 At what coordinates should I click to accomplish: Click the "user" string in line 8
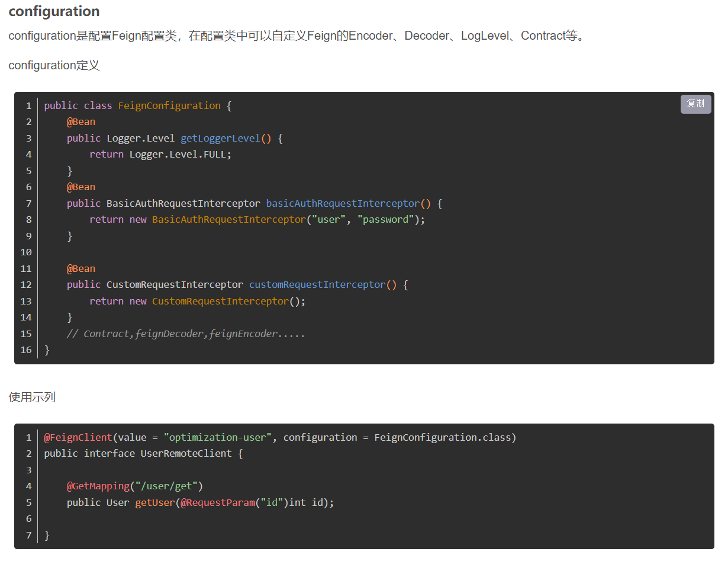(x=328, y=219)
